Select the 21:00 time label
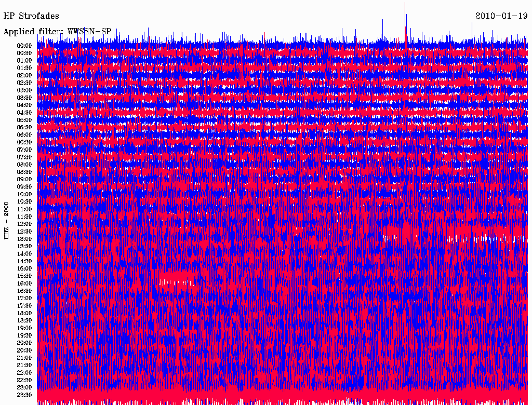The image size is (532, 405). click(x=24, y=358)
